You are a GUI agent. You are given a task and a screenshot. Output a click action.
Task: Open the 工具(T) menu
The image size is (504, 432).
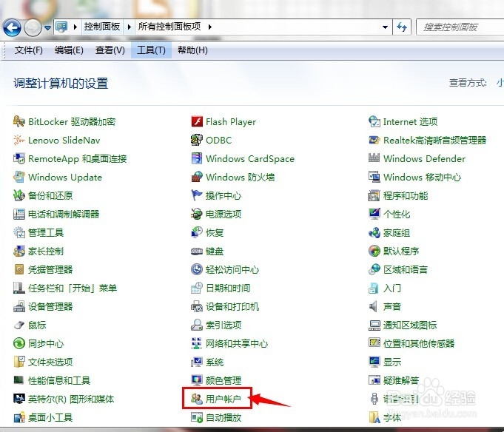[x=151, y=50]
